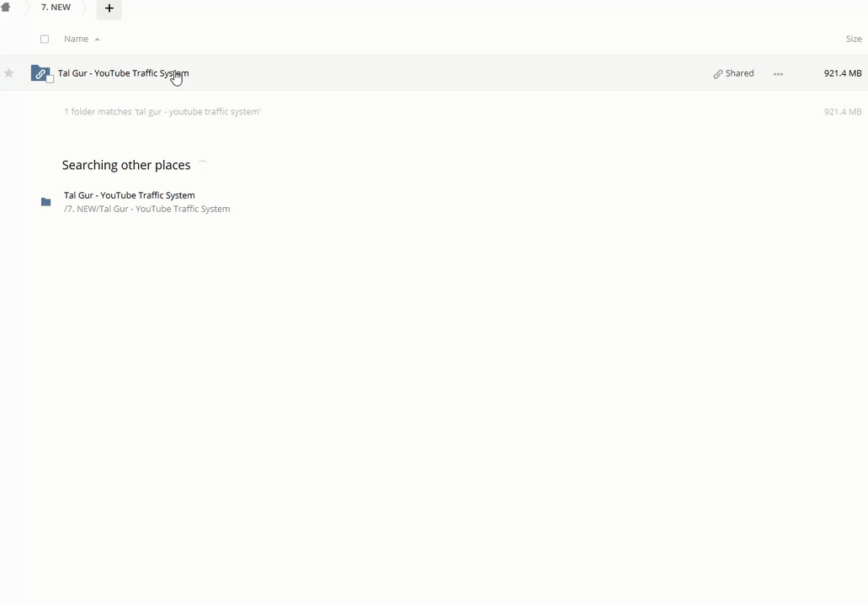This screenshot has height=606, width=868.
Task: Go to the home root folder icon
Action: point(6,8)
